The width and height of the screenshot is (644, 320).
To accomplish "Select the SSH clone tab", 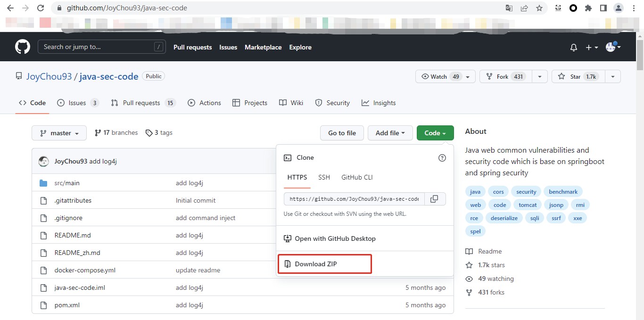I will (x=324, y=177).
